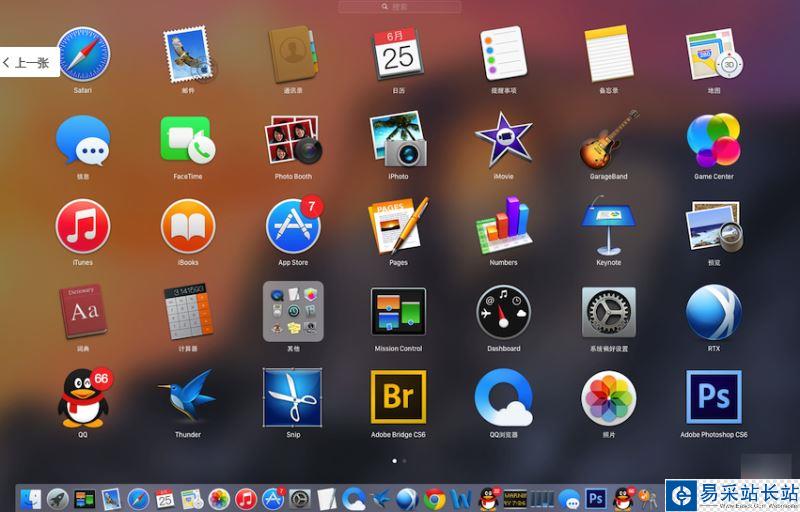Click the Launchpad rocket in the Dock

click(x=58, y=499)
